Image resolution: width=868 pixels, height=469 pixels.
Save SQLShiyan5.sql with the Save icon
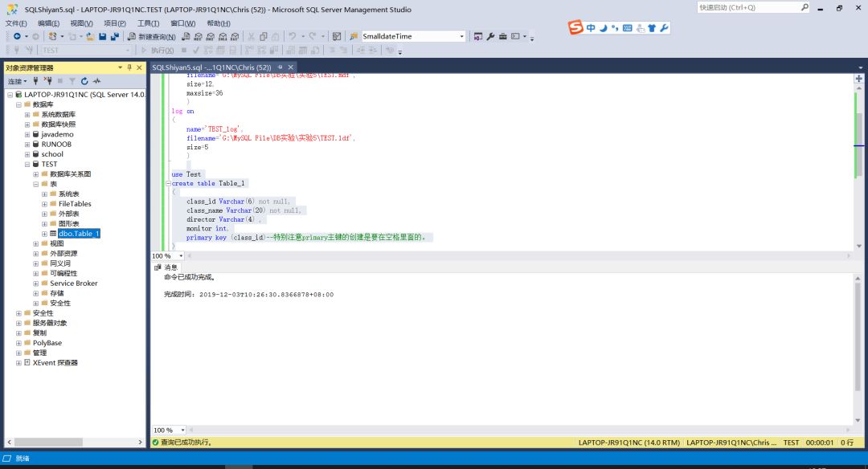pyautogui.click(x=102, y=36)
